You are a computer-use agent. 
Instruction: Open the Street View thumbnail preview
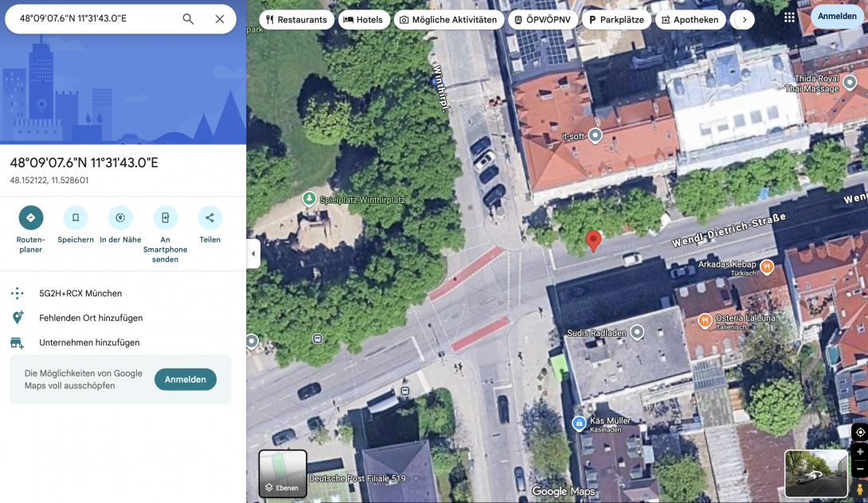point(816,474)
